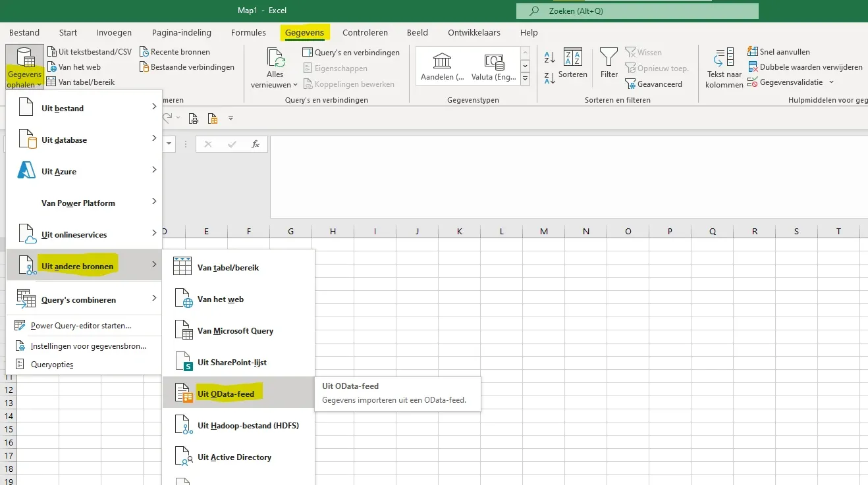Switch to the Formules ribbon tab
The image size is (868, 485).
click(x=248, y=32)
